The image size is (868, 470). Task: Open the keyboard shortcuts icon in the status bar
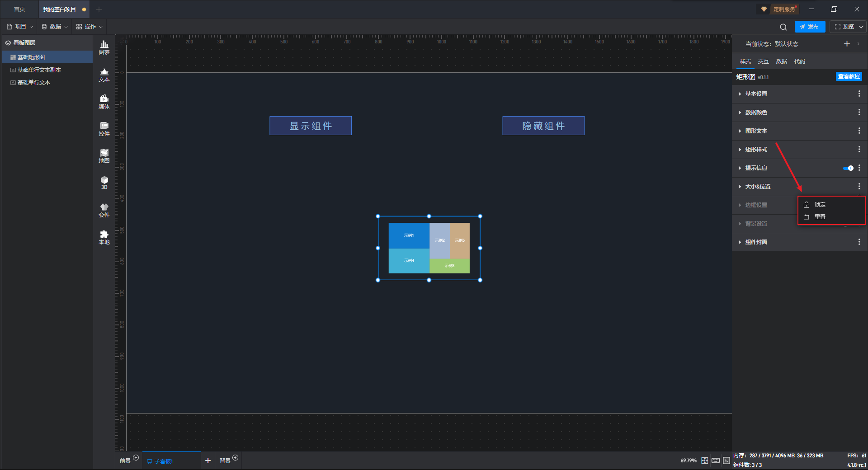(x=716, y=461)
